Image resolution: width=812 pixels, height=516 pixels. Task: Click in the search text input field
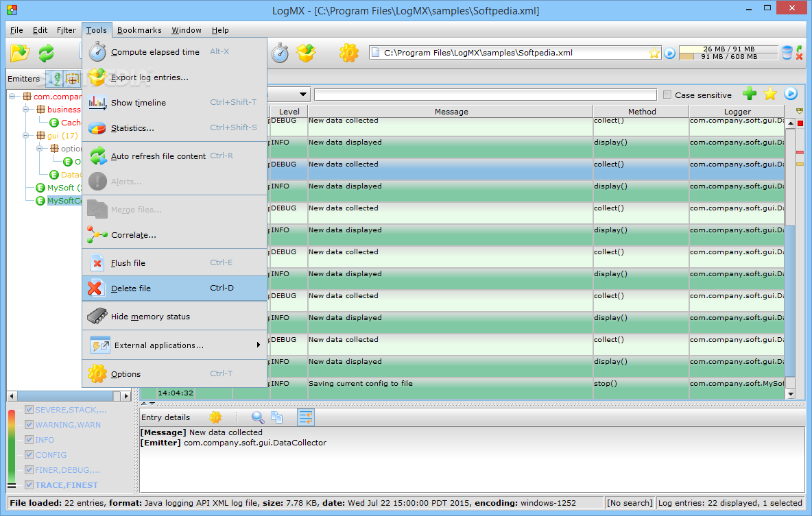click(x=486, y=95)
